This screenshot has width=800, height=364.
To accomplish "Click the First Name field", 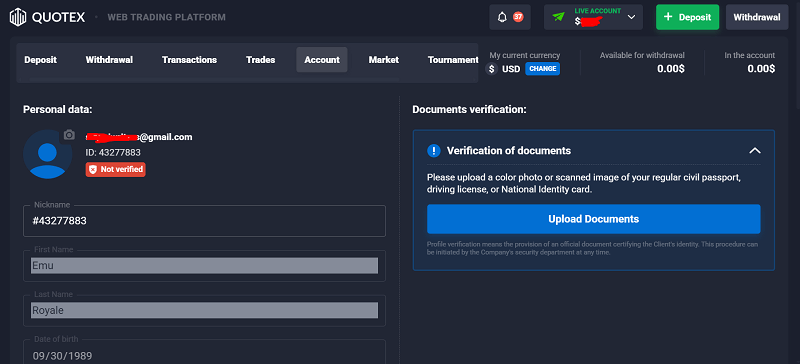I will click(x=204, y=265).
